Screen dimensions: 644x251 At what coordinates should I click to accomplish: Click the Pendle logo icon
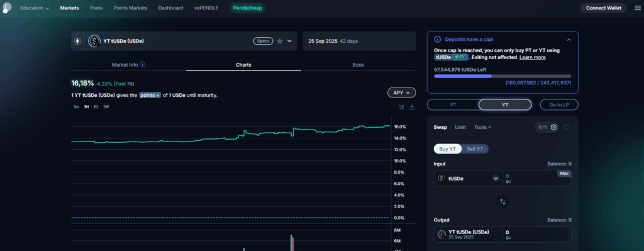pyautogui.click(x=6, y=8)
